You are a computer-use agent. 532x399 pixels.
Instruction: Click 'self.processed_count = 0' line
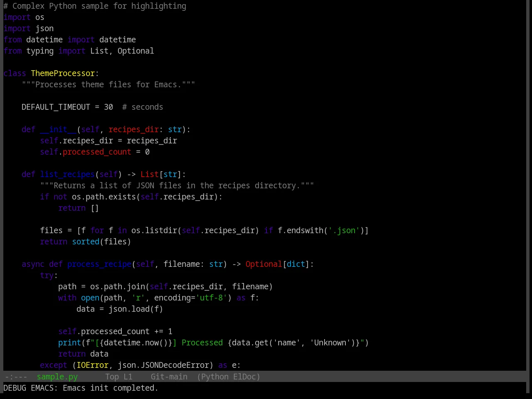point(95,152)
